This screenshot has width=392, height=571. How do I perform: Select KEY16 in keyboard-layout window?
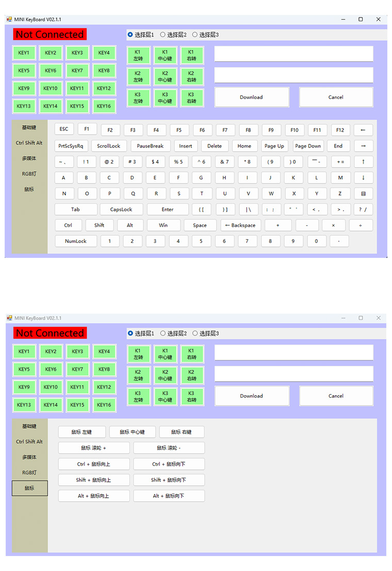(104, 106)
